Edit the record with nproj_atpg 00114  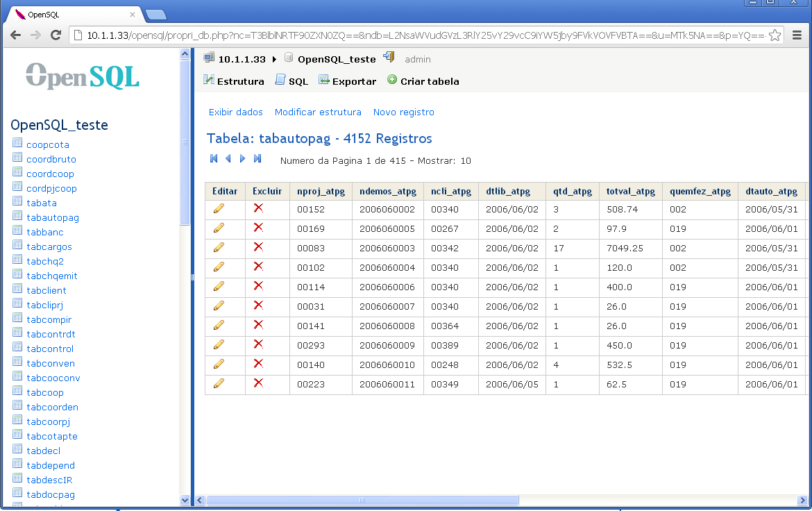(219, 286)
